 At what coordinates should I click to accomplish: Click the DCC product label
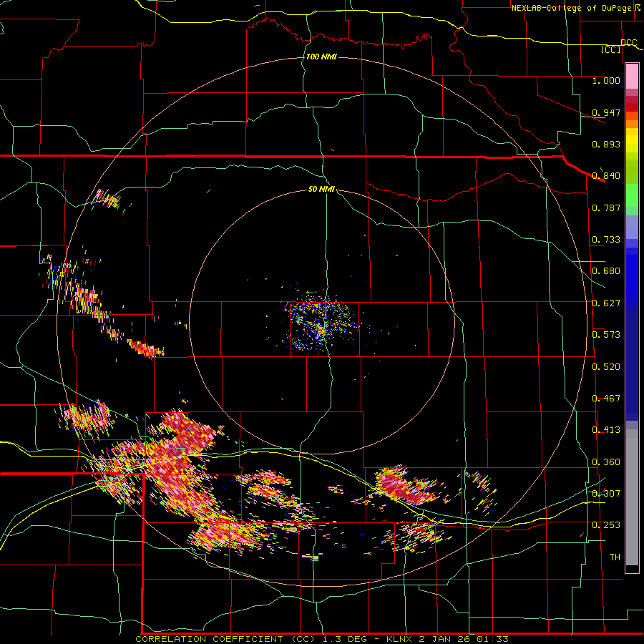coord(629,43)
